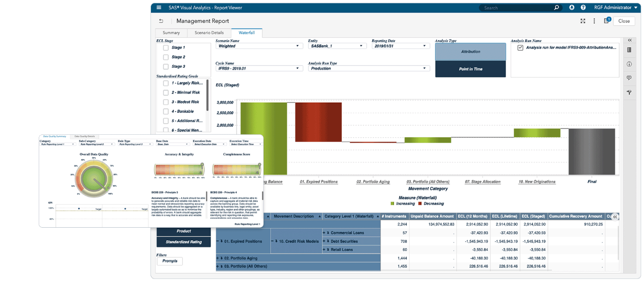
Task: Expand the 02. Portfolio Aging row
Action: coord(218,258)
